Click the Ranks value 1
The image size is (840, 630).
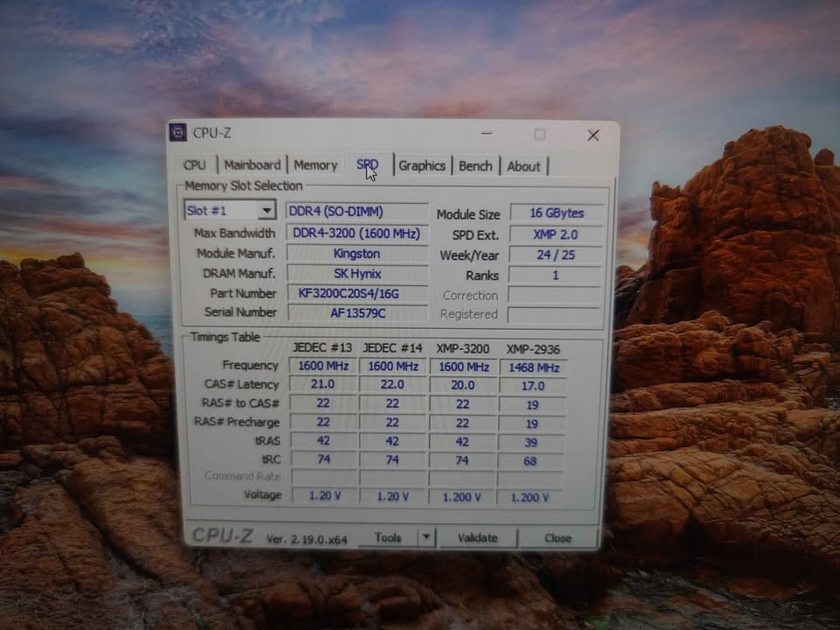[x=555, y=276]
